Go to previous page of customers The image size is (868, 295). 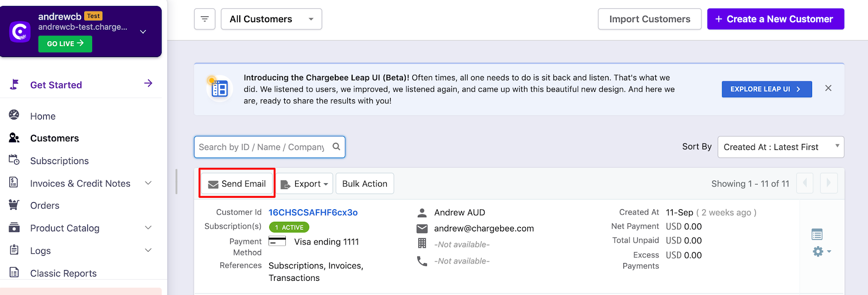805,183
